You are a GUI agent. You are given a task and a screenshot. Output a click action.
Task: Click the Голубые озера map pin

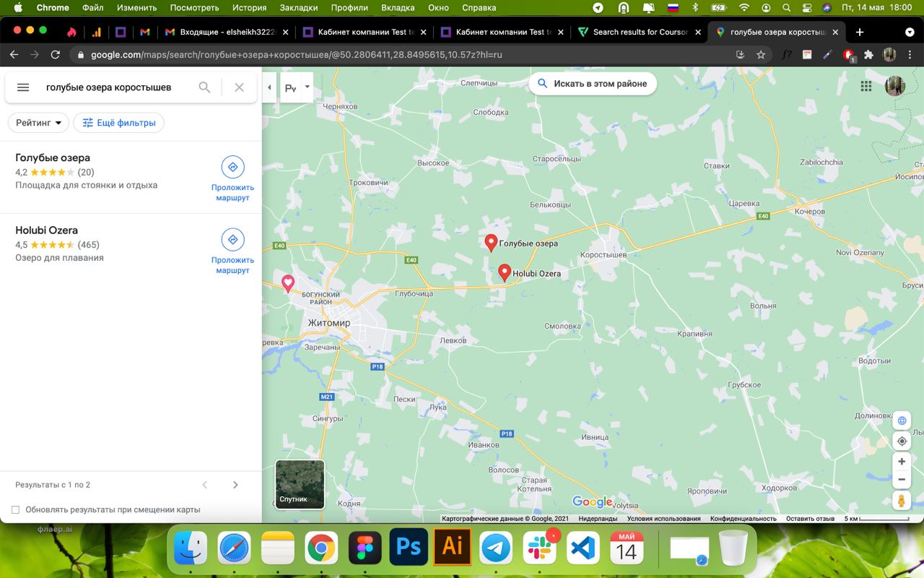[x=491, y=243]
